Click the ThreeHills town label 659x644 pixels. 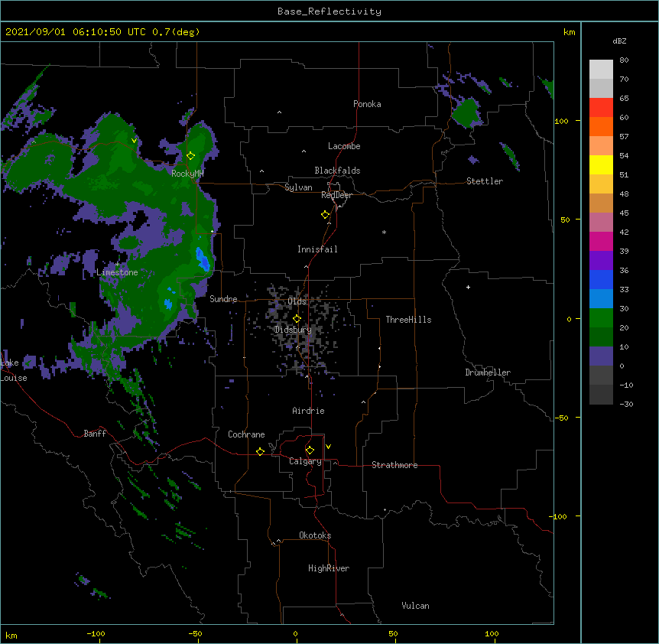[408, 320]
